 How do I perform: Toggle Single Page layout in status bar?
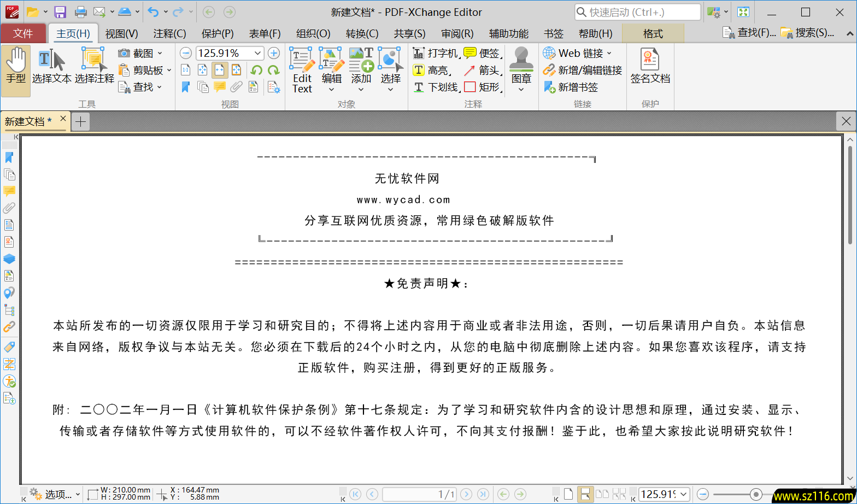pyautogui.click(x=568, y=494)
